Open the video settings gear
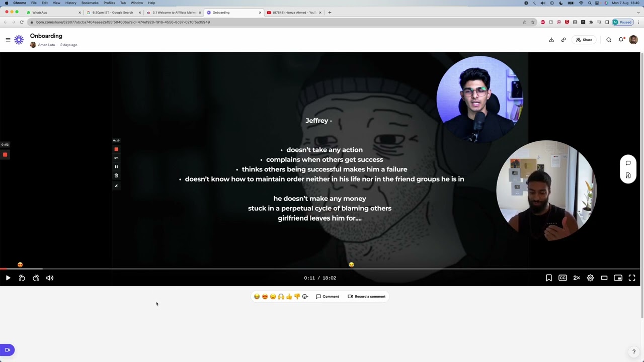The image size is (644, 362). point(590,278)
